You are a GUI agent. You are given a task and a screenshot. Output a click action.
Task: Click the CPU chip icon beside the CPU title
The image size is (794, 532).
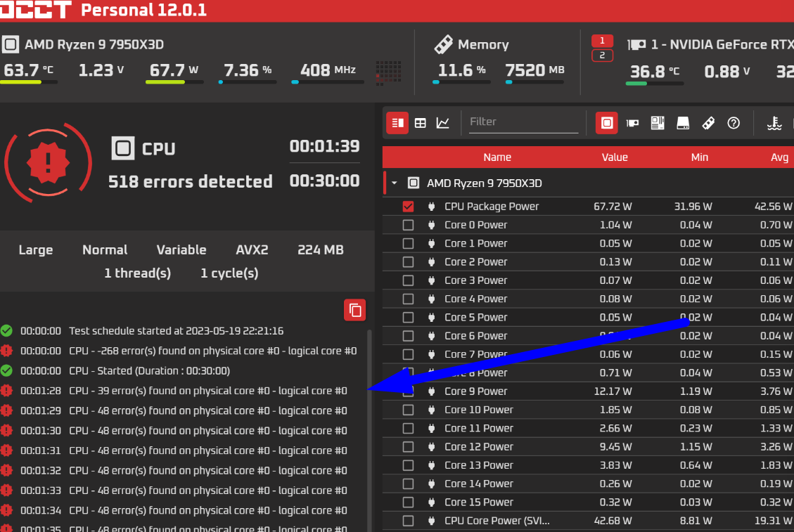point(123,148)
